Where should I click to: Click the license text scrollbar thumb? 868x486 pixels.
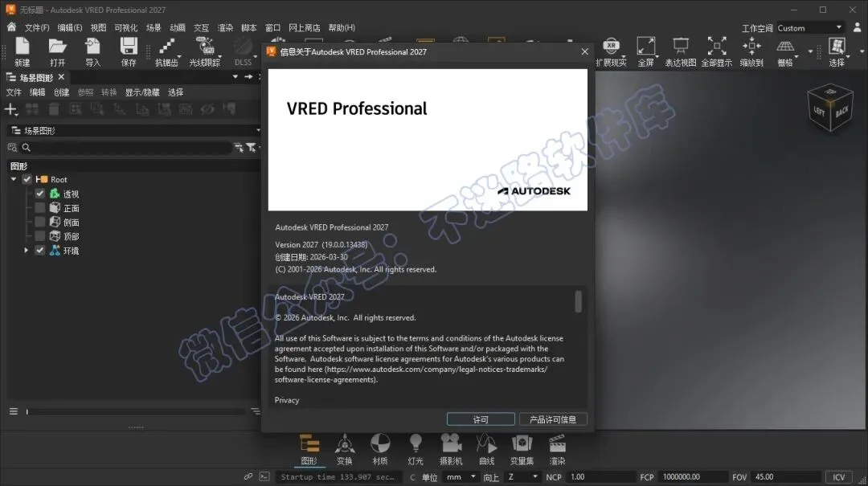tap(579, 302)
